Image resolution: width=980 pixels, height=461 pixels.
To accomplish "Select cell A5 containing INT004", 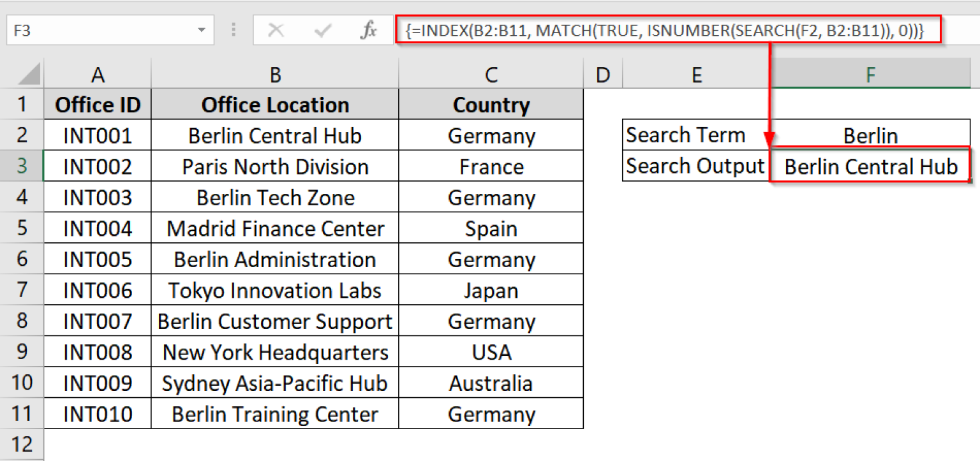I will click(x=97, y=228).
